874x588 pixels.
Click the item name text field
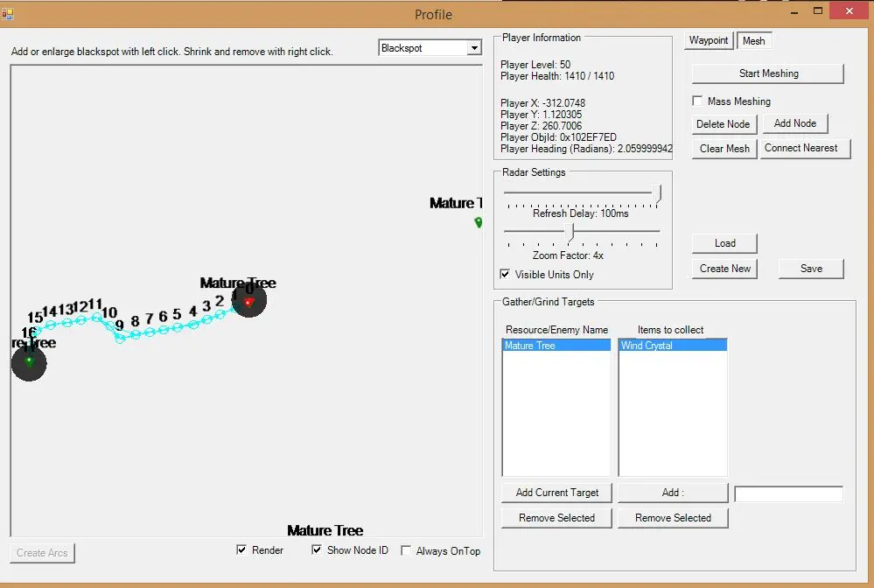click(x=788, y=494)
